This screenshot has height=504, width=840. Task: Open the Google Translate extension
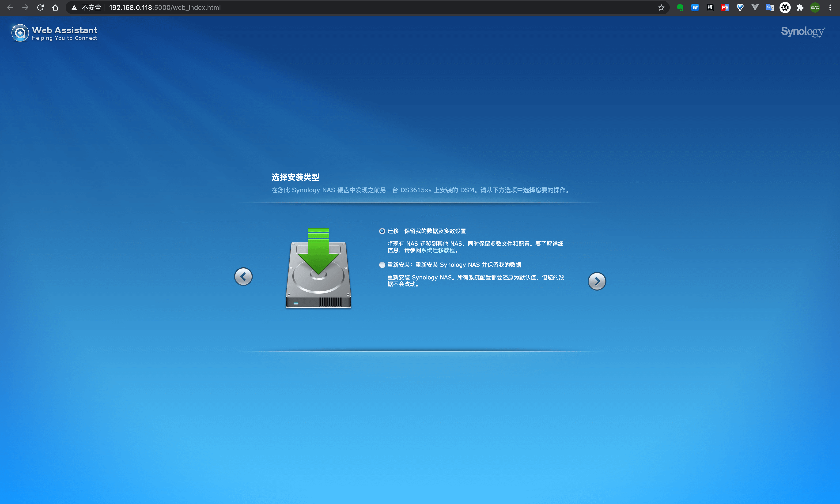click(770, 8)
